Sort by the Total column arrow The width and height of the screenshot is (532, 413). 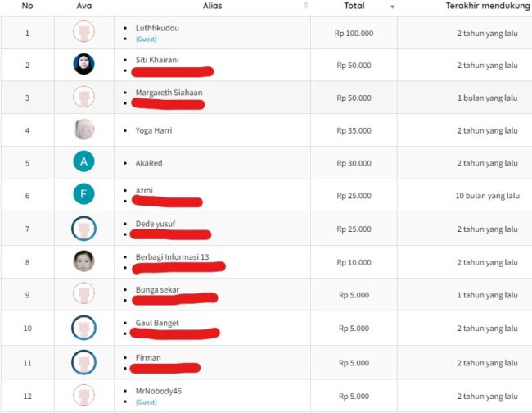(392, 7)
